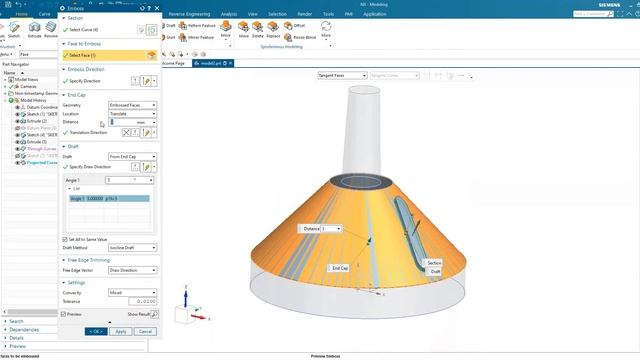Click the Offset Region icon
The width and height of the screenshot is (640, 360).
pyautogui.click(x=288, y=26)
